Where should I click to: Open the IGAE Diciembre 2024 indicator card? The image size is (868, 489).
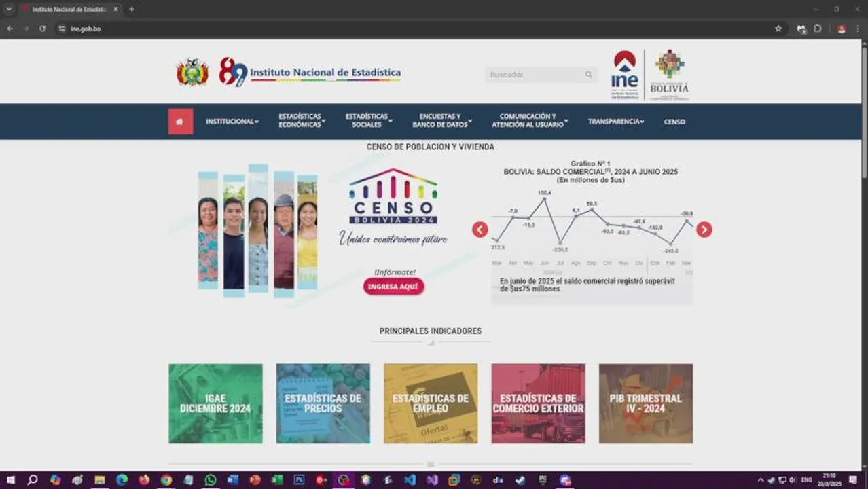(215, 403)
